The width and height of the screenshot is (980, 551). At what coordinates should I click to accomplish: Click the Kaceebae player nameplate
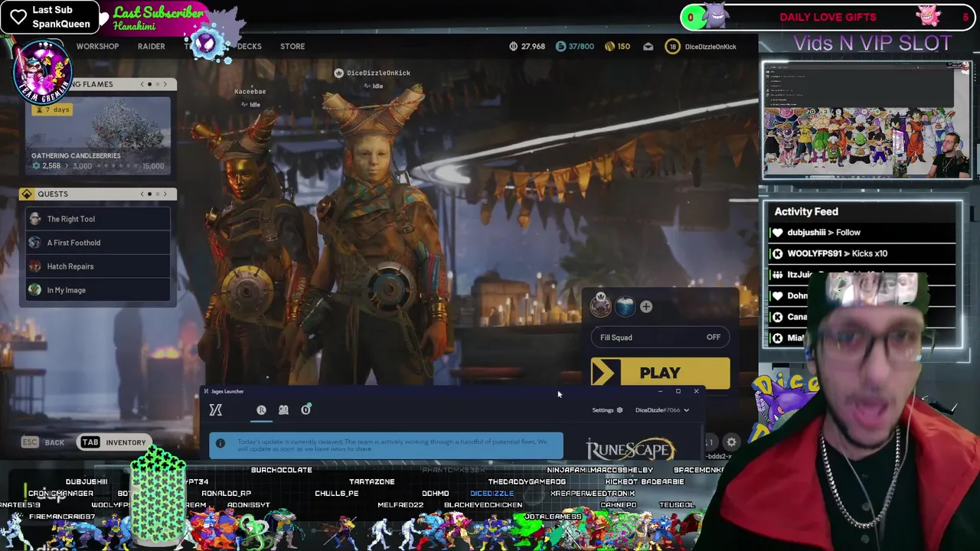point(250,92)
